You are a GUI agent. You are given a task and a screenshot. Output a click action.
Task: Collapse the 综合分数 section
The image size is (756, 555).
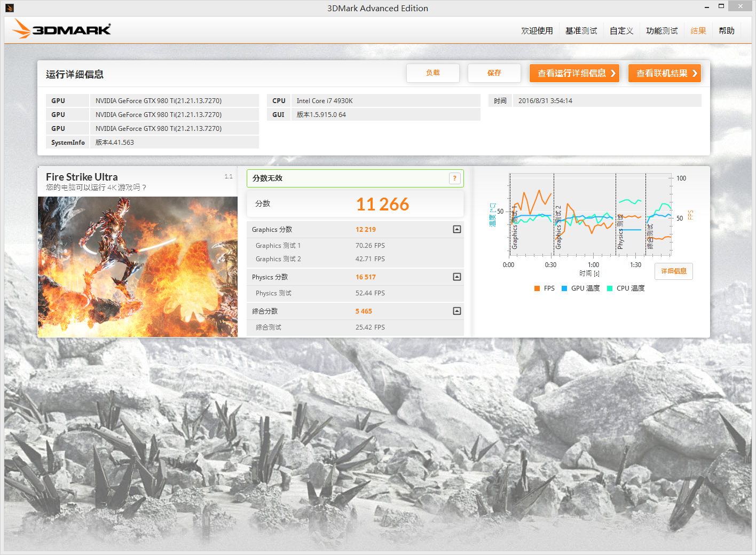pos(457,311)
